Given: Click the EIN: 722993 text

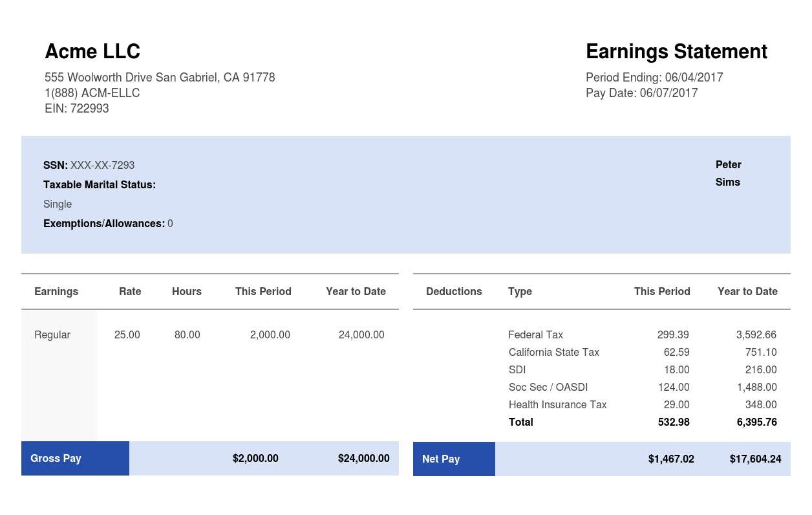Looking at the screenshot, I should [x=77, y=109].
